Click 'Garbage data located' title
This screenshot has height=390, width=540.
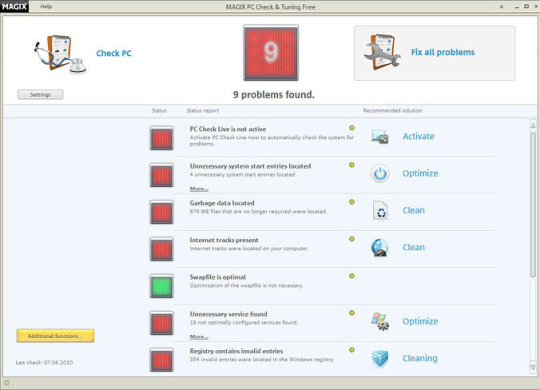(x=222, y=203)
